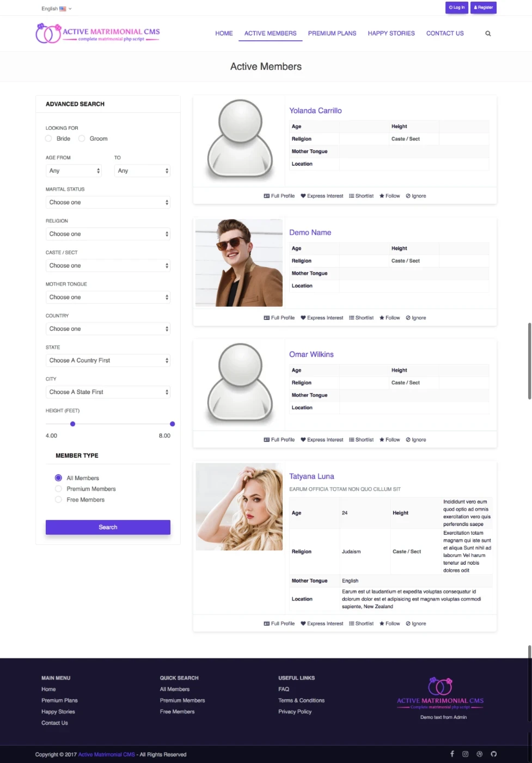Select the Bride radio button
The width and height of the screenshot is (532, 763).
(48, 138)
